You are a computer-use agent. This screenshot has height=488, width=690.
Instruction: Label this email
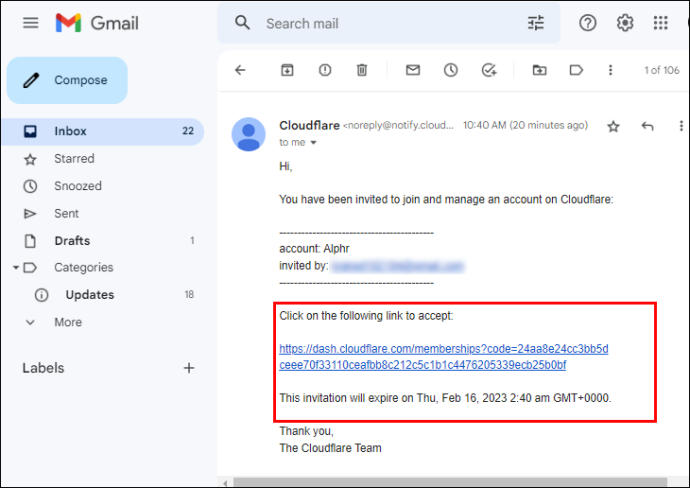tap(576, 70)
